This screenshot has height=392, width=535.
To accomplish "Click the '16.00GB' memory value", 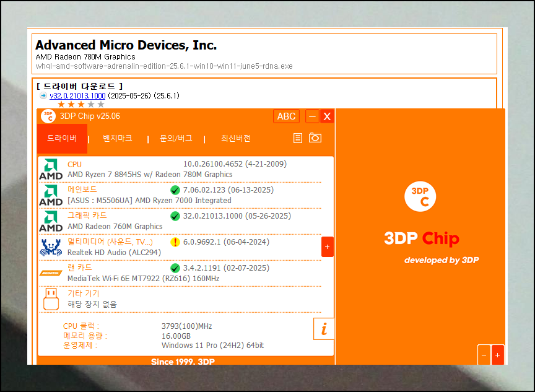I will (x=176, y=336).
